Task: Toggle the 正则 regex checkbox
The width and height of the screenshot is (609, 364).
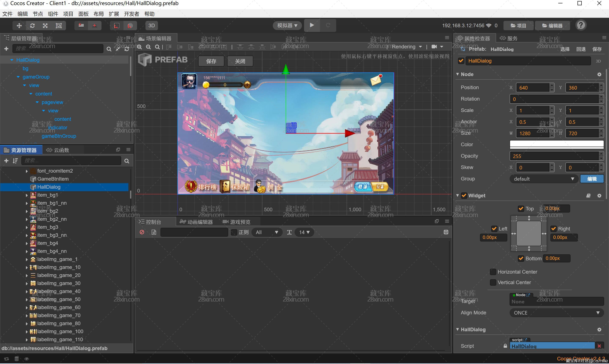Action: click(234, 232)
